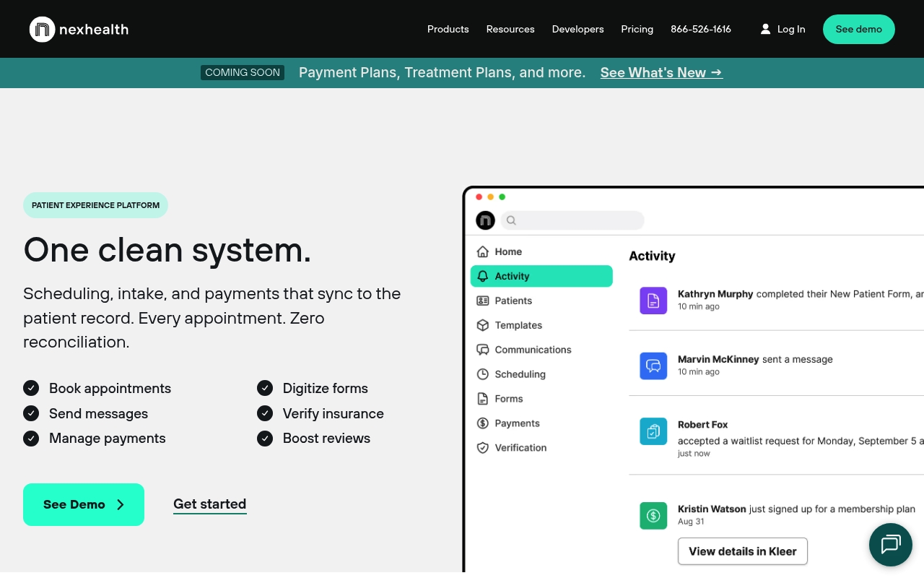The image size is (924, 578).
Task: Open the chat widget icon
Action: click(x=891, y=545)
